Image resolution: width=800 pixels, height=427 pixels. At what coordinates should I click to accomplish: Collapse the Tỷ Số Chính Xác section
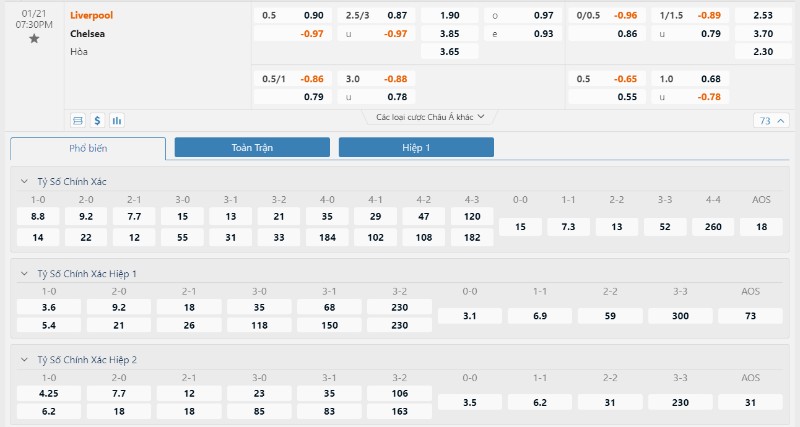[x=24, y=181]
